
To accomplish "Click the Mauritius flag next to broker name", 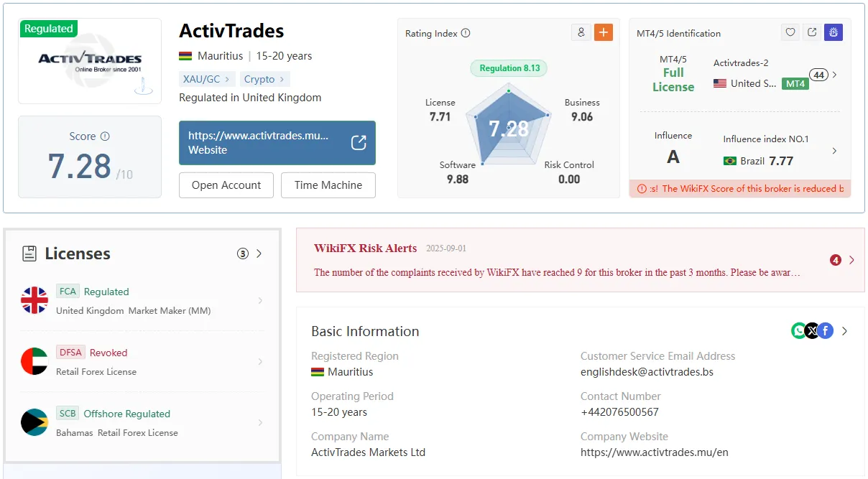I will (185, 56).
